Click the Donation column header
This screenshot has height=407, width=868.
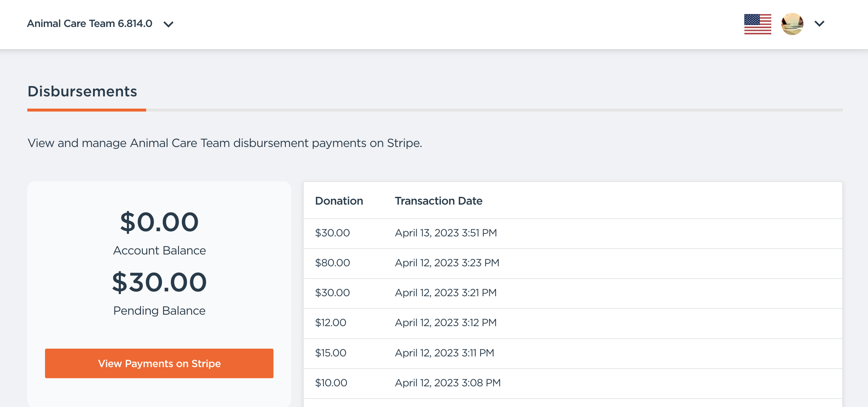point(339,201)
